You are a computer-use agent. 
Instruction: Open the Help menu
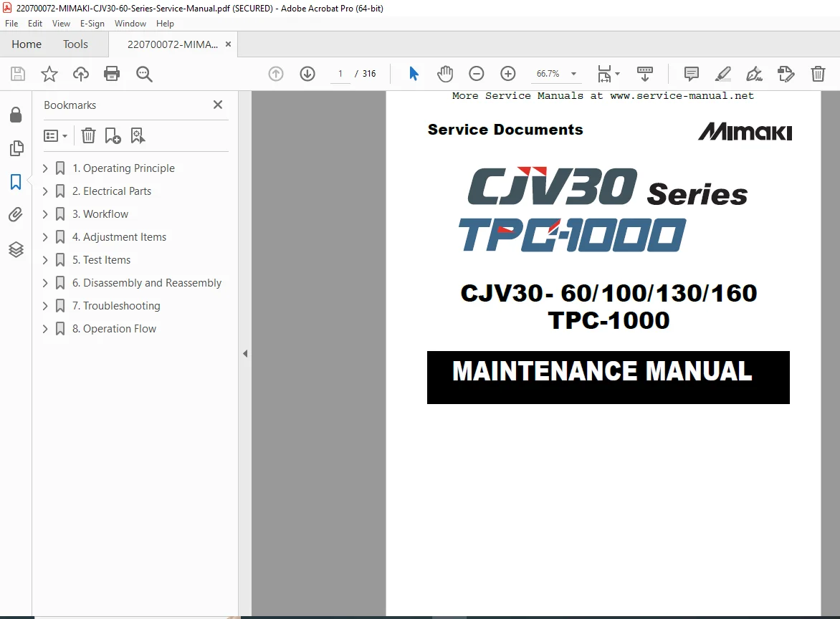click(x=165, y=24)
